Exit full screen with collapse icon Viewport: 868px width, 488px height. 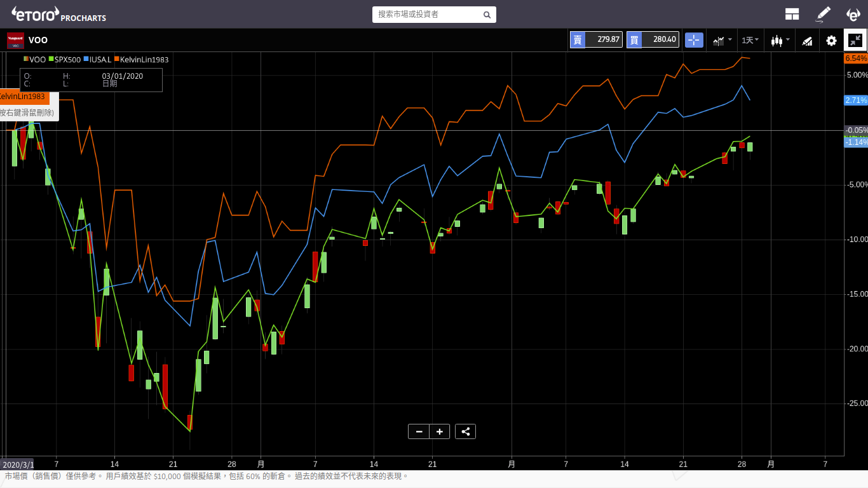pos(855,40)
